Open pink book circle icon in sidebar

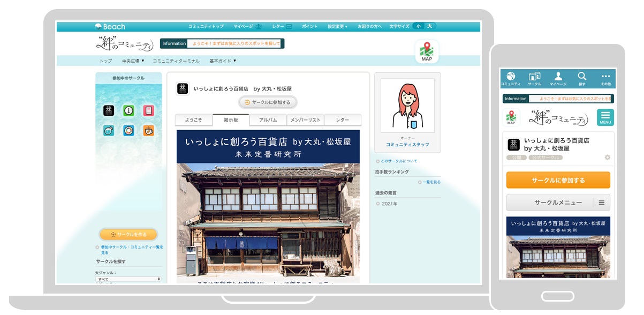(x=148, y=110)
